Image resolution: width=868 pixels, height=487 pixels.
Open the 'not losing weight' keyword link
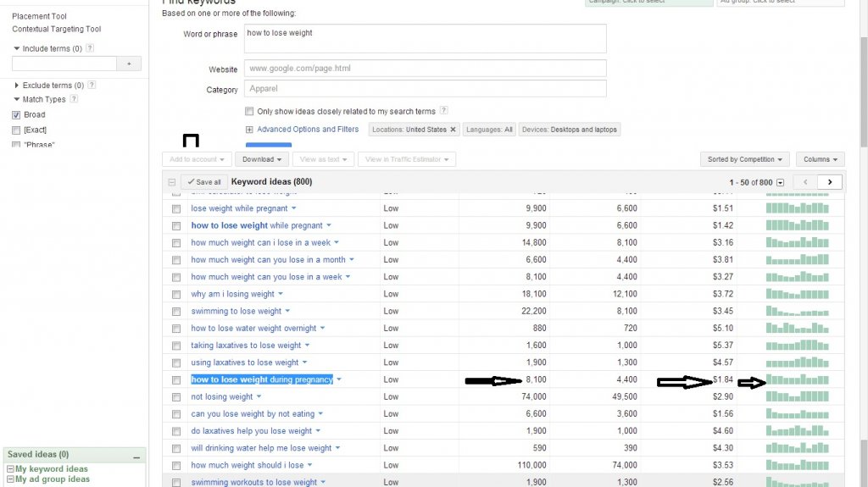pyautogui.click(x=222, y=396)
